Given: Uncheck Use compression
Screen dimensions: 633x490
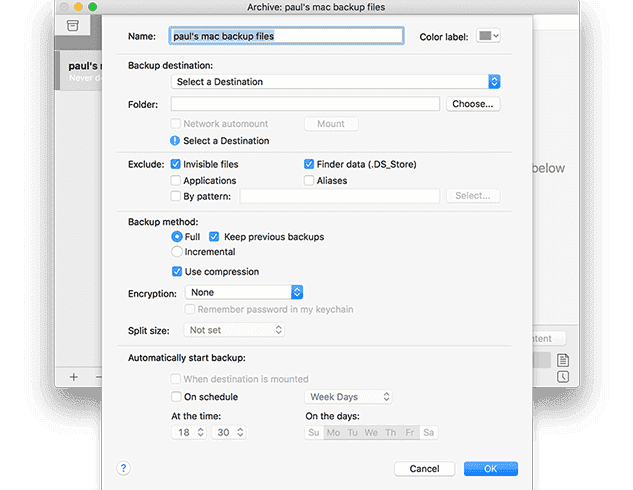Looking at the screenshot, I should (x=176, y=271).
